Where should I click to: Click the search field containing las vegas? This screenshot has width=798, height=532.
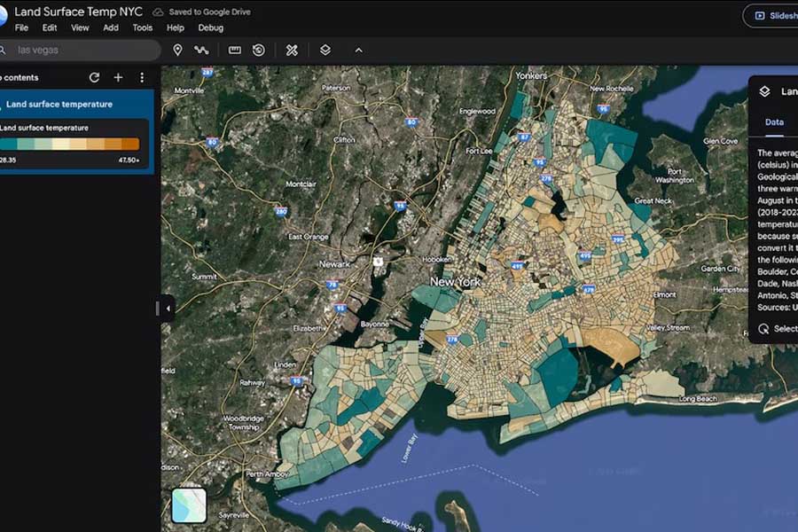(x=79, y=50)
